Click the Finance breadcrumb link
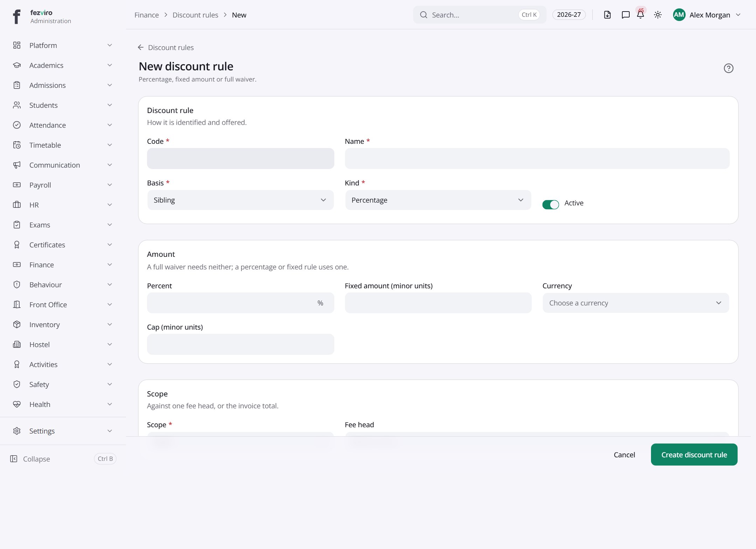The height and width of the screenshot is (549, 756). [x=147, y=15]
